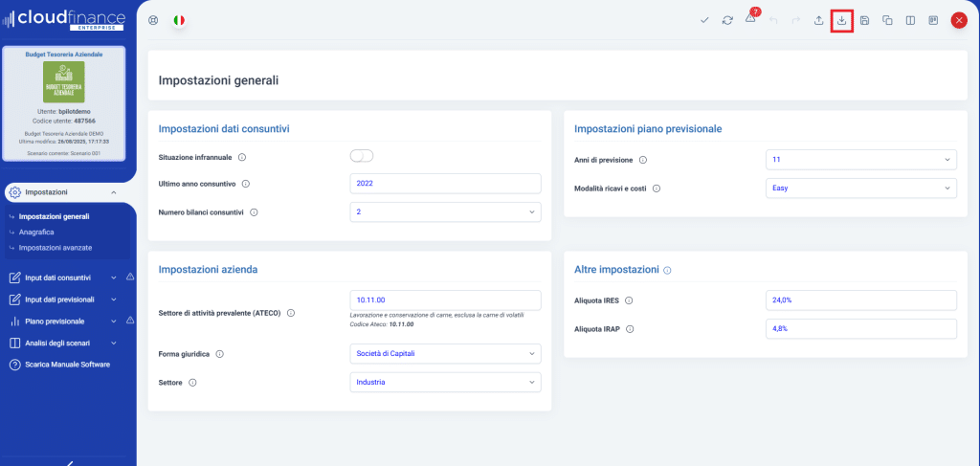Viewport: 980px width, 466px height.
Task: Click the save floppy disk icon
Action: pyautogui.click(x=865, y=21)
